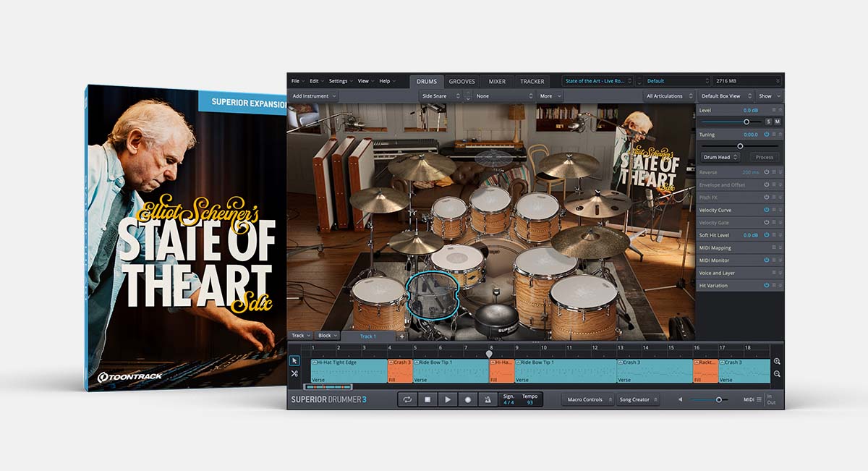This screenshot has width=868, height=471.
Task: Switch to the MIXER tab
Action: [x=497, y=81]
